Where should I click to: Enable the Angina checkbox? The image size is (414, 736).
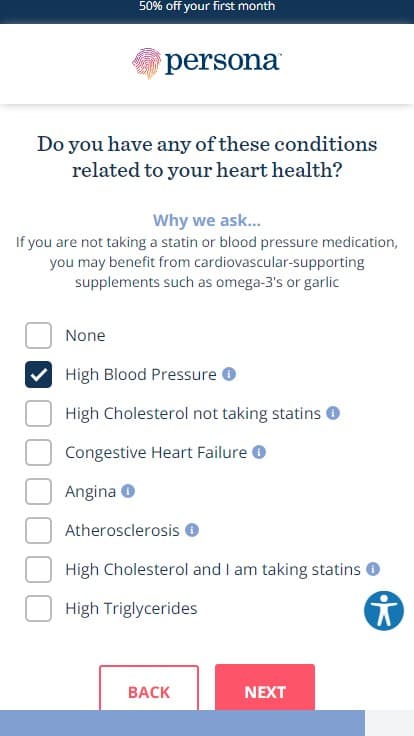[38, 491]
